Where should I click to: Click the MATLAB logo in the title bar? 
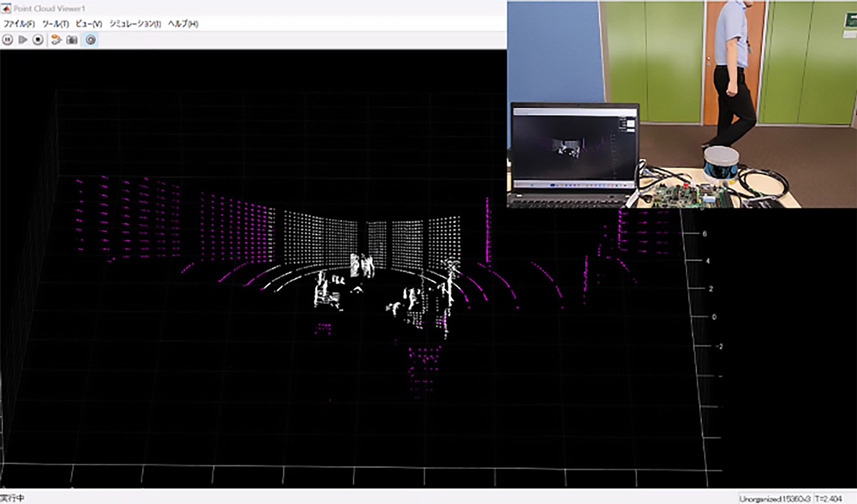6,8
